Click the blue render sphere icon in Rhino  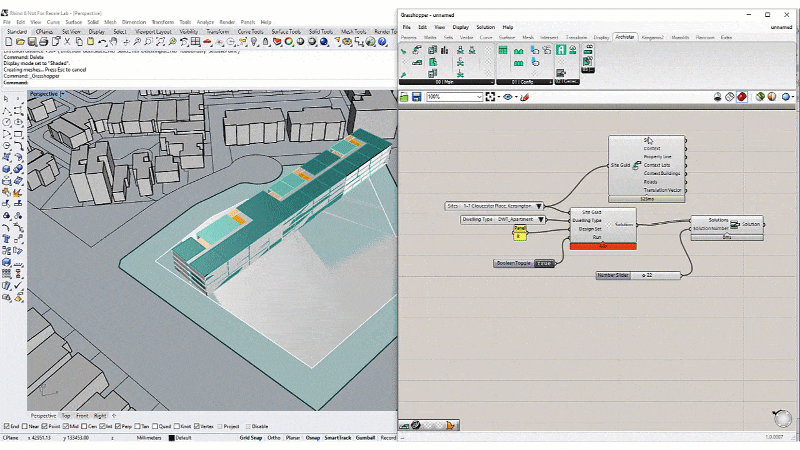324,41
